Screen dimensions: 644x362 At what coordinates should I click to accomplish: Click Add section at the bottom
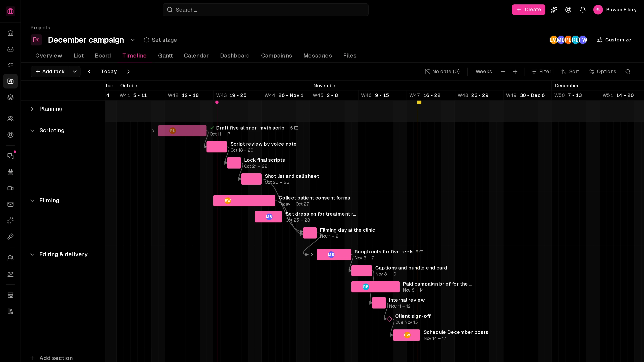52,358
